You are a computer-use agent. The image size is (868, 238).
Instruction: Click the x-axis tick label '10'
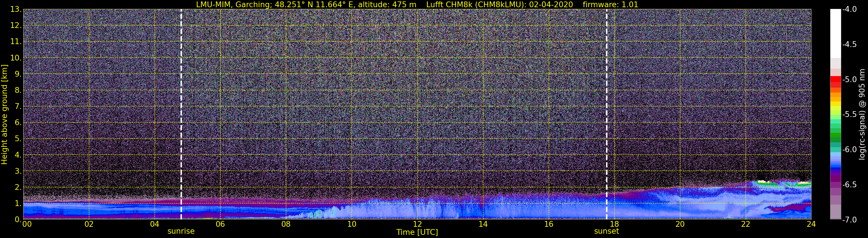[x=352, y=224]
